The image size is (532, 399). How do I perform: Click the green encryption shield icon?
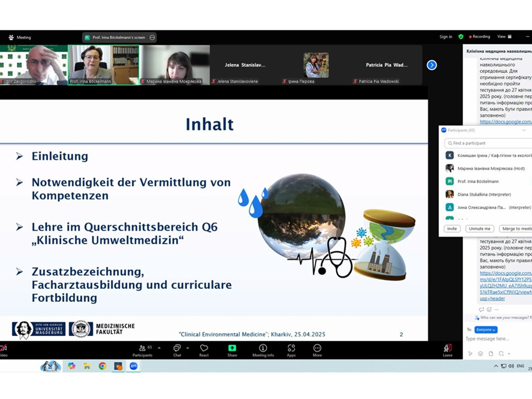461,37
